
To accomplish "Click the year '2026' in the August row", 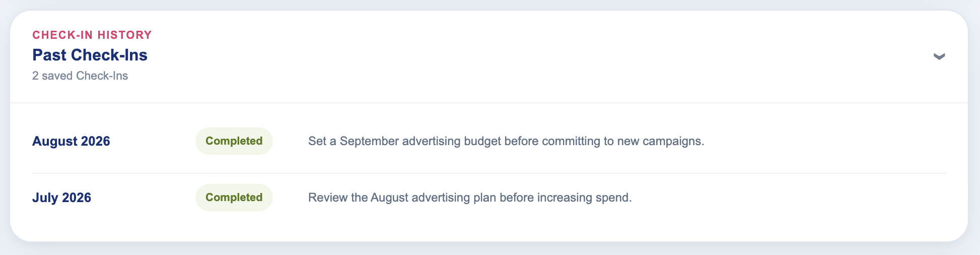I will (x=95, y=141).
